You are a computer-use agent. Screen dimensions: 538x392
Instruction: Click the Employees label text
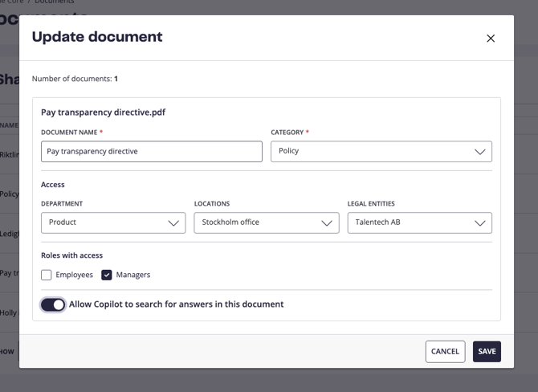tap(74, 275)
